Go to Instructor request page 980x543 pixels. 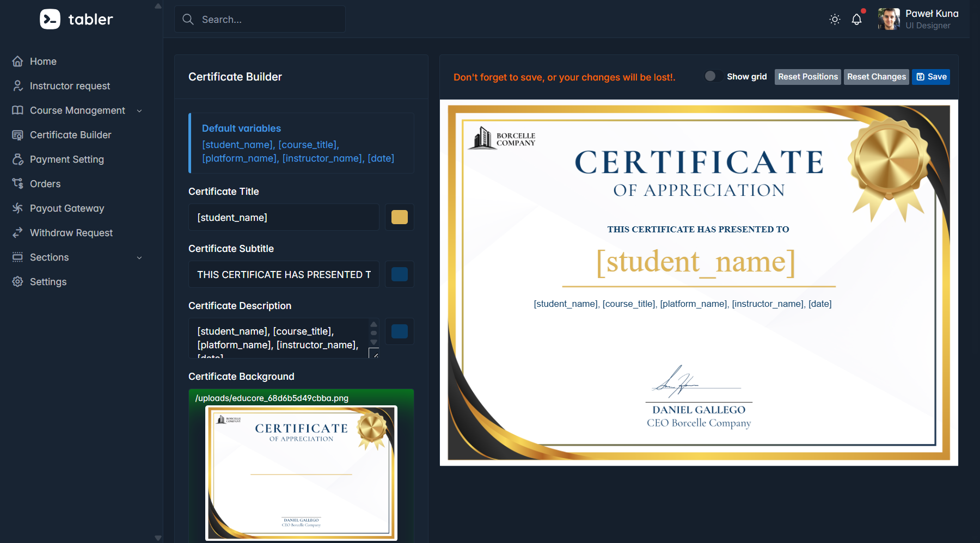(x=70, y=86)
